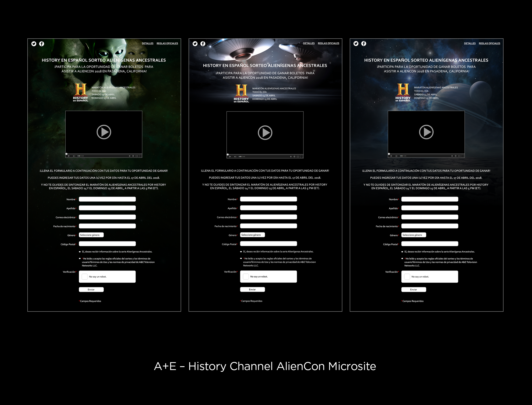Toggle theater mode on the alien mockup video

click(x=137, y=156)
